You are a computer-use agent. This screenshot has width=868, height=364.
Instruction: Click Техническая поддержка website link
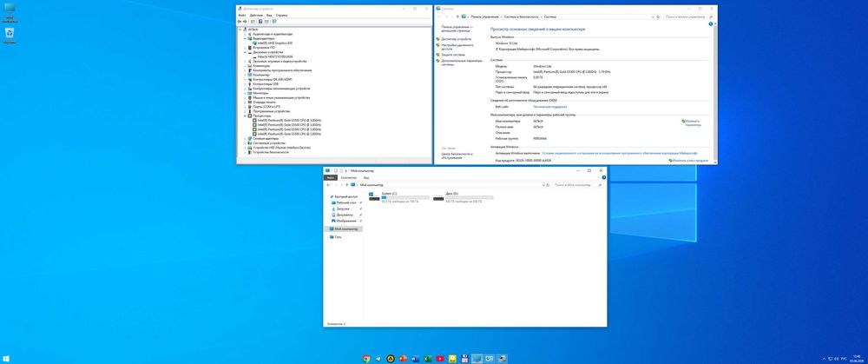(549, 106)
